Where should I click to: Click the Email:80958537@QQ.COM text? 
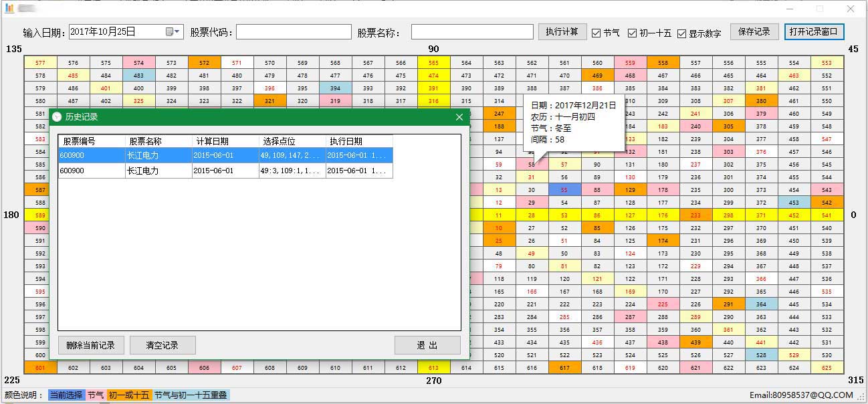[801, 395]
